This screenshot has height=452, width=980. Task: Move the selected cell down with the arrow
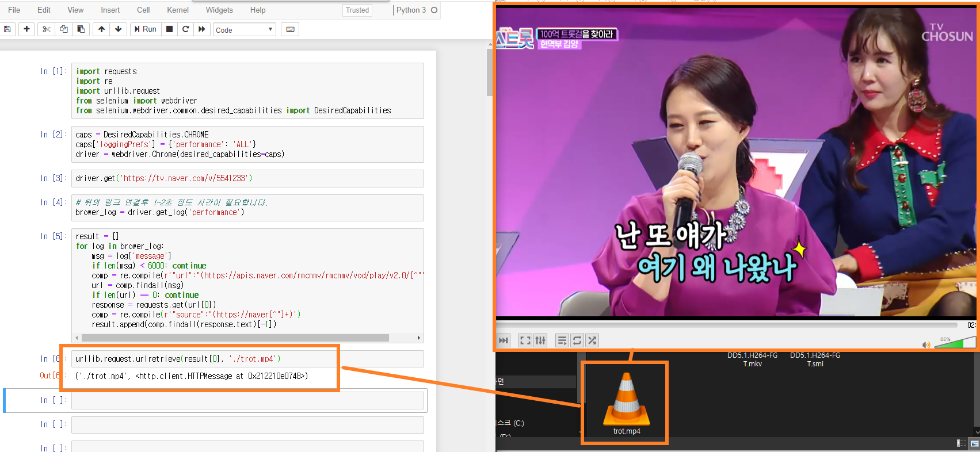[x=119, y=29]
